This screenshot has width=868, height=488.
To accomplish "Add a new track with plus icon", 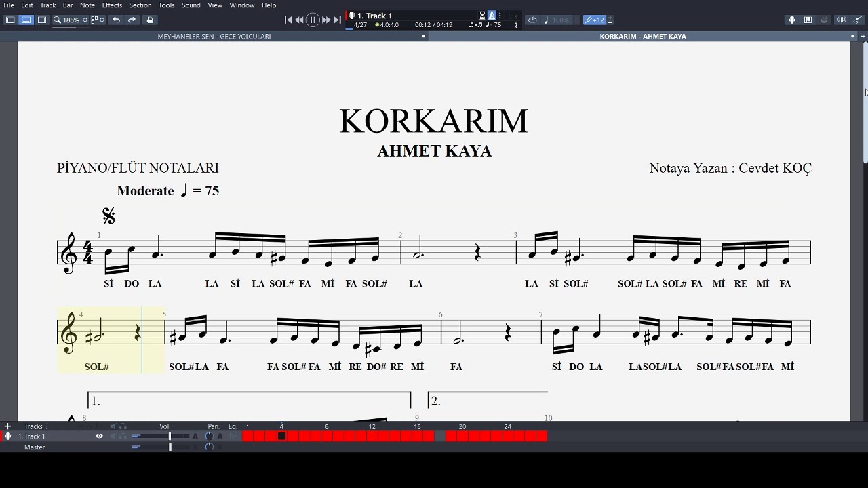I will point(7,426).
